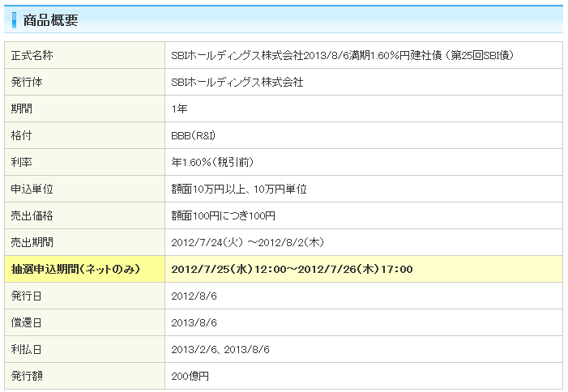
Task: Click the issue date 2012/8/6
Action: pyautogui.click(x=194, y=296)
